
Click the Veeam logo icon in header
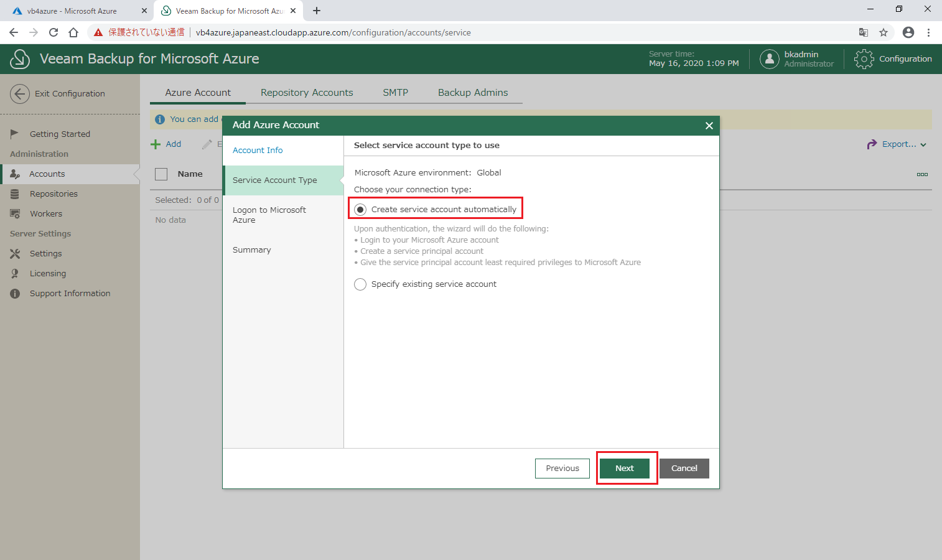point(20,59)
